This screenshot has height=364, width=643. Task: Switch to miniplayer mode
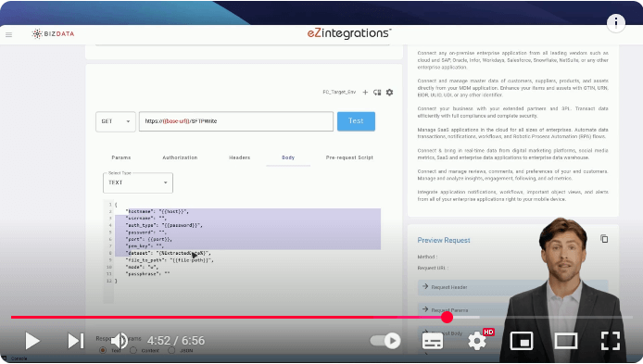tap(522, 341)
